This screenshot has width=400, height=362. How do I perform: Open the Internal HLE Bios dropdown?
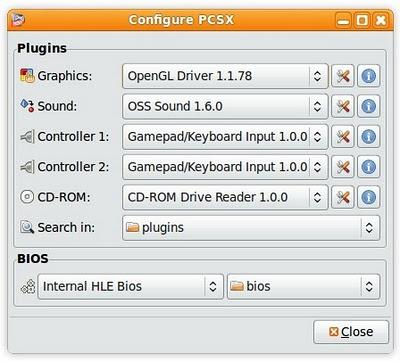(130, 287)
